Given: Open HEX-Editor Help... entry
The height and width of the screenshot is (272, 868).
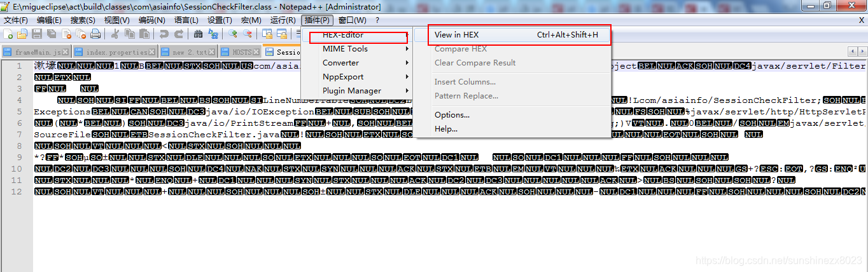Looking at the screenshot, I should pos(512,129).
